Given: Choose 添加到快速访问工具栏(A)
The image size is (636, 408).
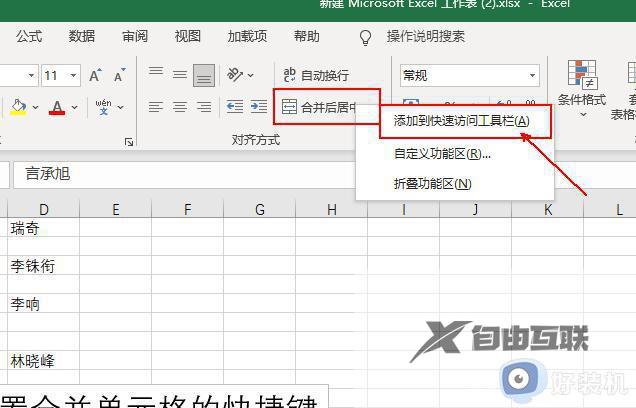Looking at the screenshot, I should tap(462, 121).
